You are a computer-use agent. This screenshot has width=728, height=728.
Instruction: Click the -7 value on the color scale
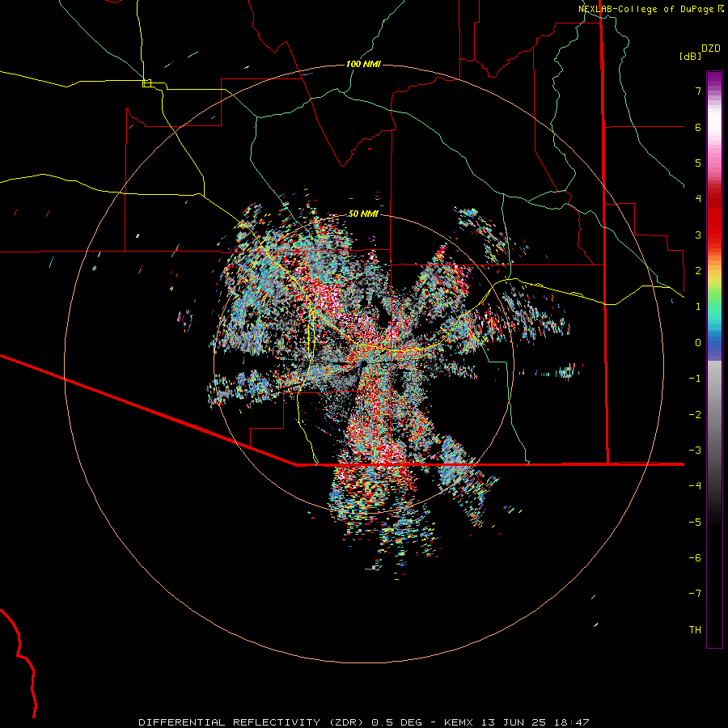pos(695,594)
